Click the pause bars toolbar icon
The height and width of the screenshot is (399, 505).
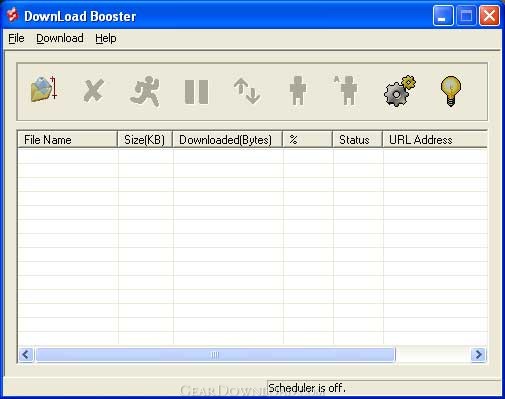point(196,92)
